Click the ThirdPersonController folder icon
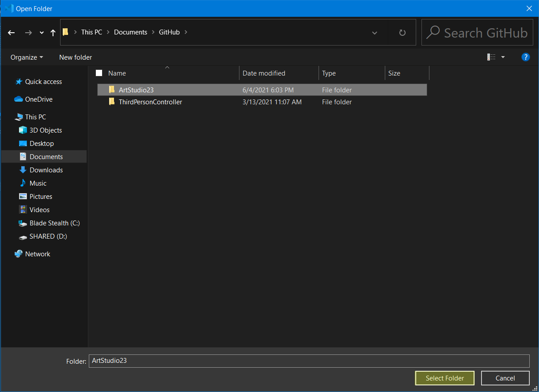Screen dimensions: 539x392 pyautogui.click(x=112, y=102)
